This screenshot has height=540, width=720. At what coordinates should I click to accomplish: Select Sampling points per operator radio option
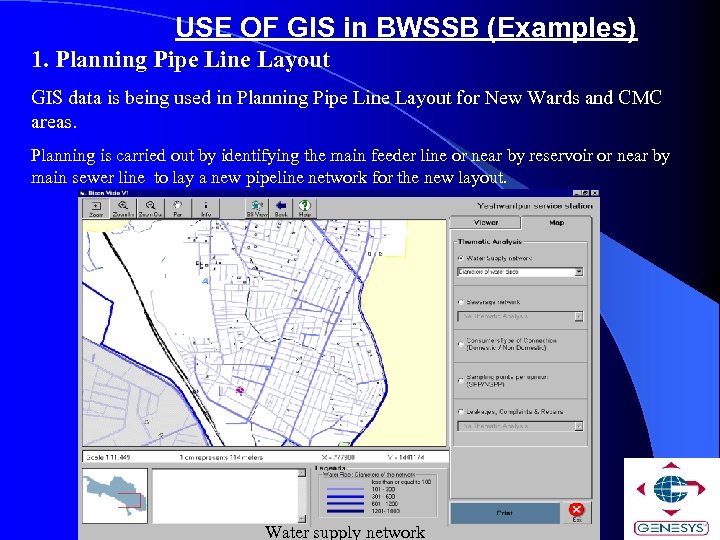click(461, 380)
